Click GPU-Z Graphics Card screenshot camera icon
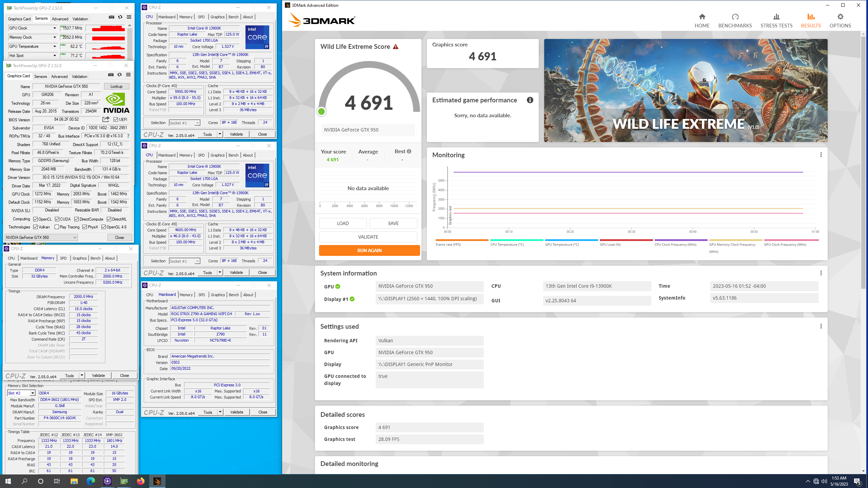This screenshot has height=488, width=868. [111, 75]
